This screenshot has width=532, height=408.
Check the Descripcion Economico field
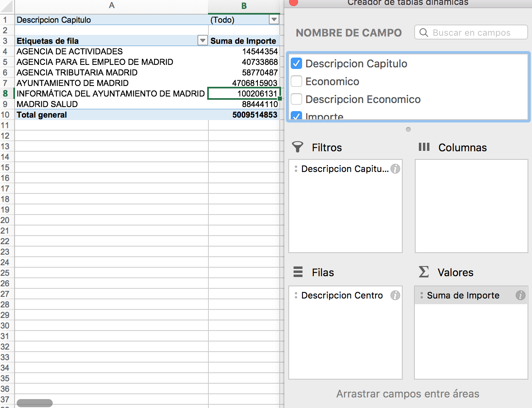tap(296, 99)
